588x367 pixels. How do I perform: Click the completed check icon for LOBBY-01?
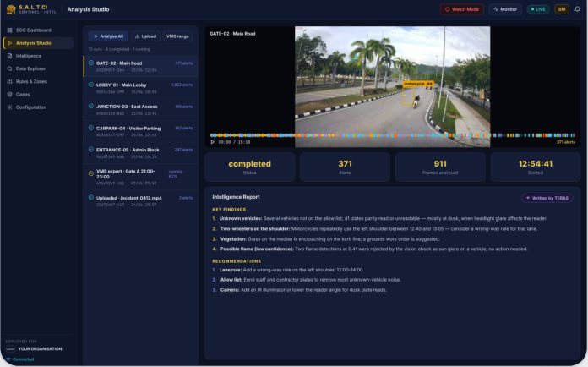[x=90, y=85]
